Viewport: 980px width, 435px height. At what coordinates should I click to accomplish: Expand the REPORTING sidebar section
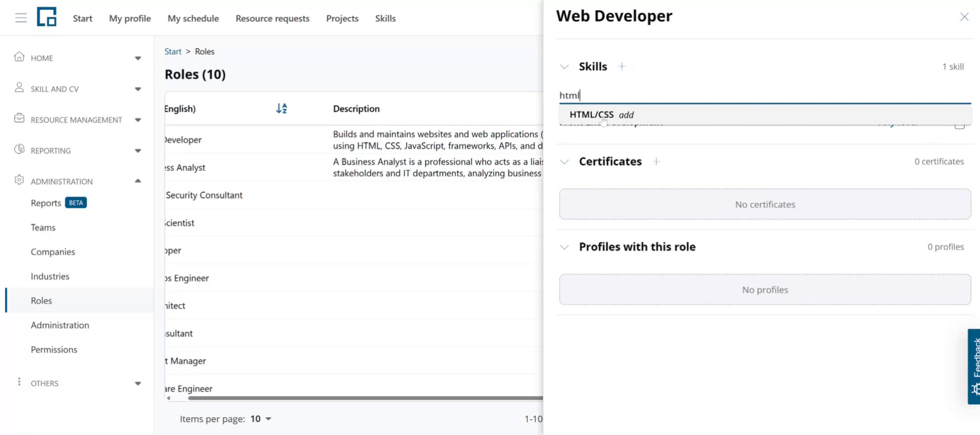[138, 150]
